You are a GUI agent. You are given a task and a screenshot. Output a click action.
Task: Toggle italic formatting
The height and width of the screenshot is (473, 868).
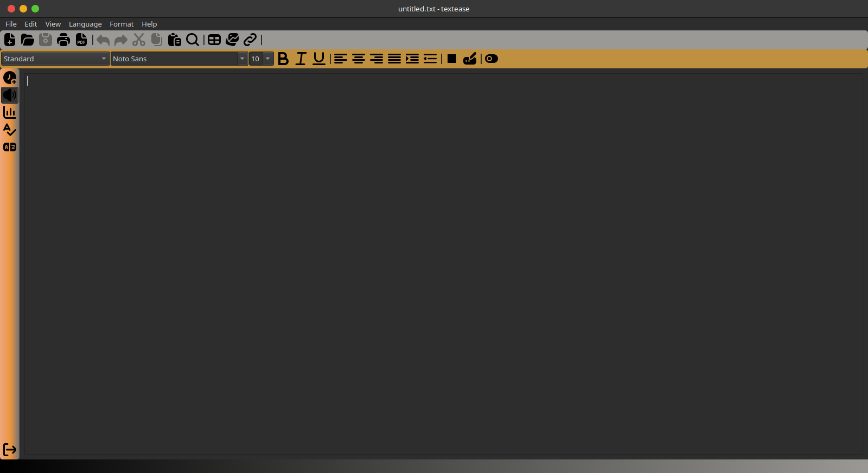(301, 59)
